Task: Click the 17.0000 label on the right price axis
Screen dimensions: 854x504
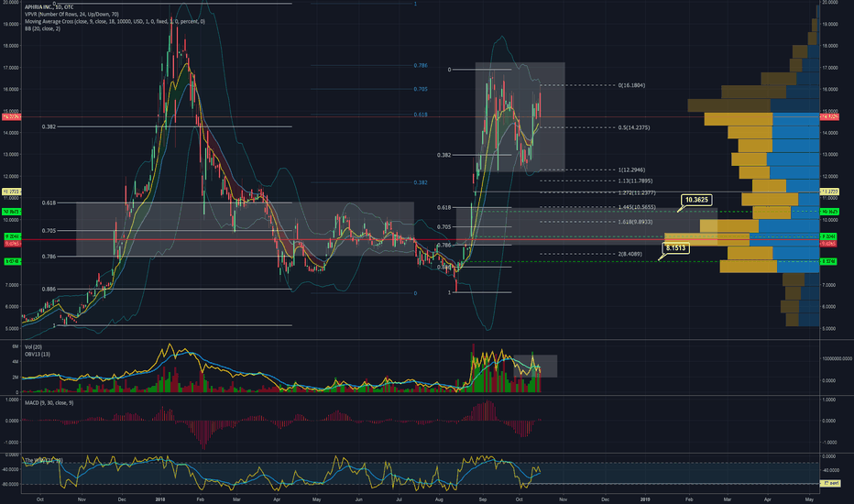Action: pos(830,68)
